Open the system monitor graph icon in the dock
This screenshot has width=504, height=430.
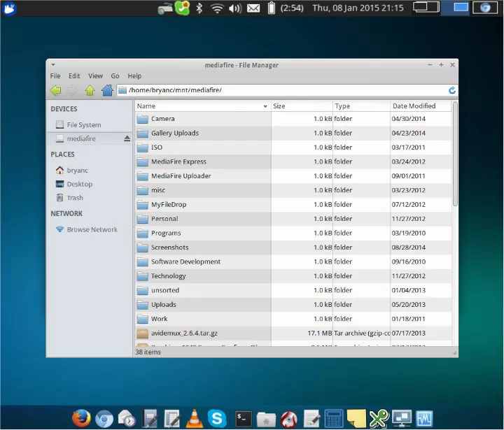(424, 419)
